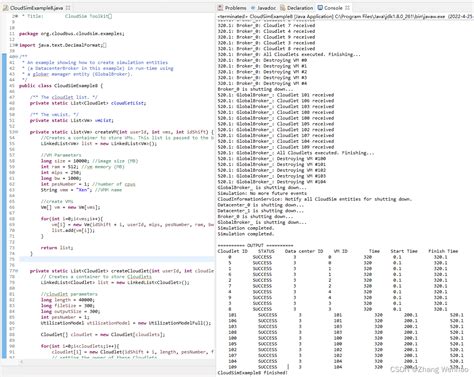
Task: Open the Problems view tab
Action: (232, 8)
